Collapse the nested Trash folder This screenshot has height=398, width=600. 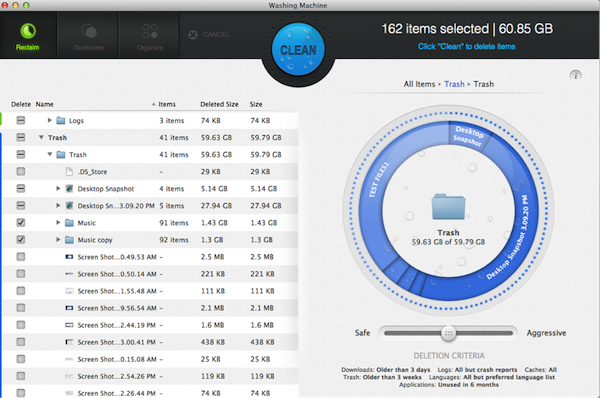pos(49,154)
